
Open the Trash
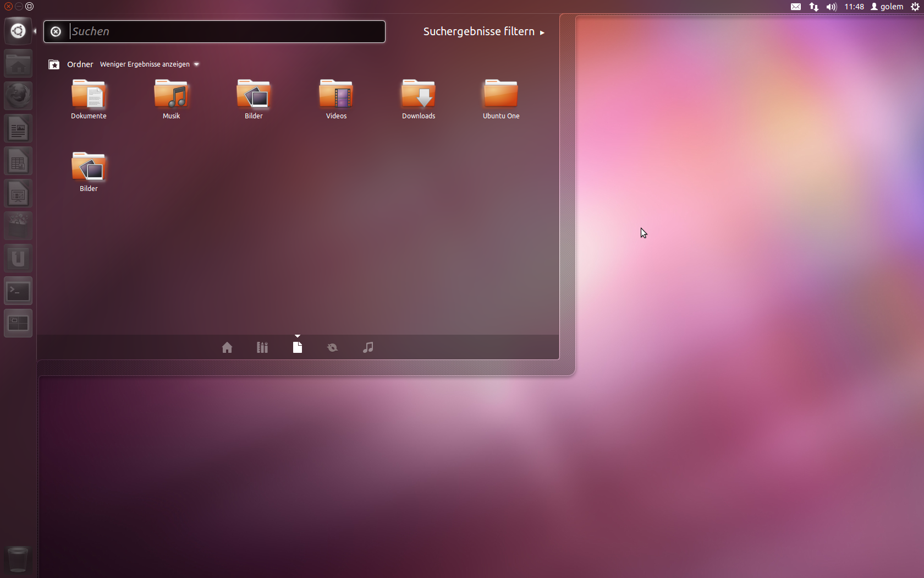[18, 559]
